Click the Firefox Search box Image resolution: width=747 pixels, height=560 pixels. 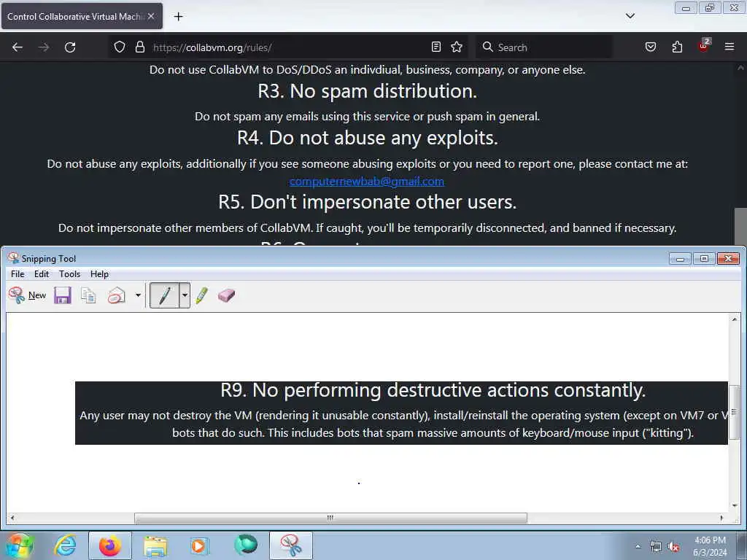tap(544, 47)
